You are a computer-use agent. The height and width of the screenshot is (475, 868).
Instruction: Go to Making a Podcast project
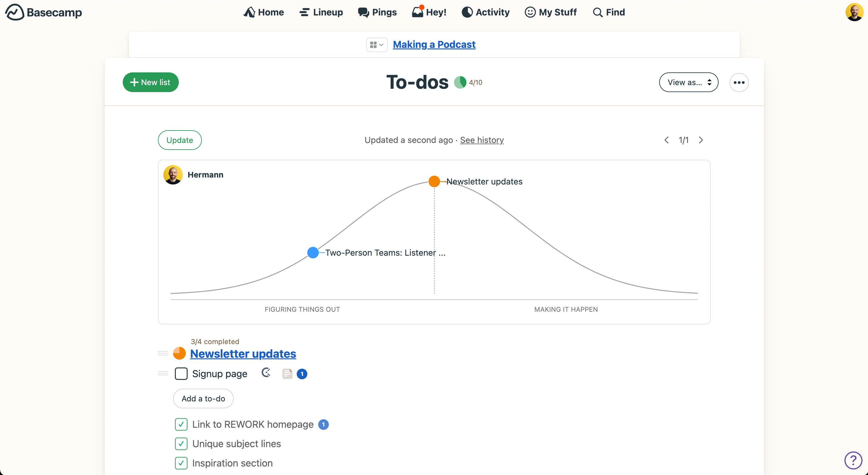434,45
